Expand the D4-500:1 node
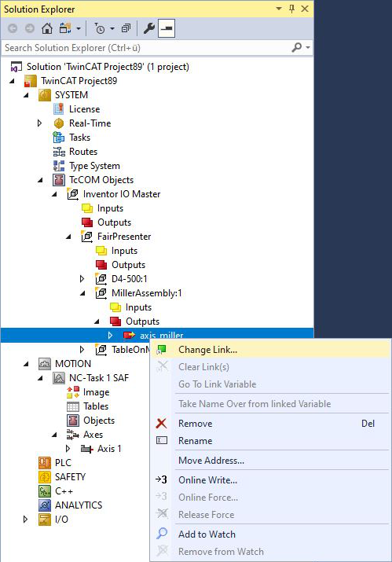 [82, 279]
